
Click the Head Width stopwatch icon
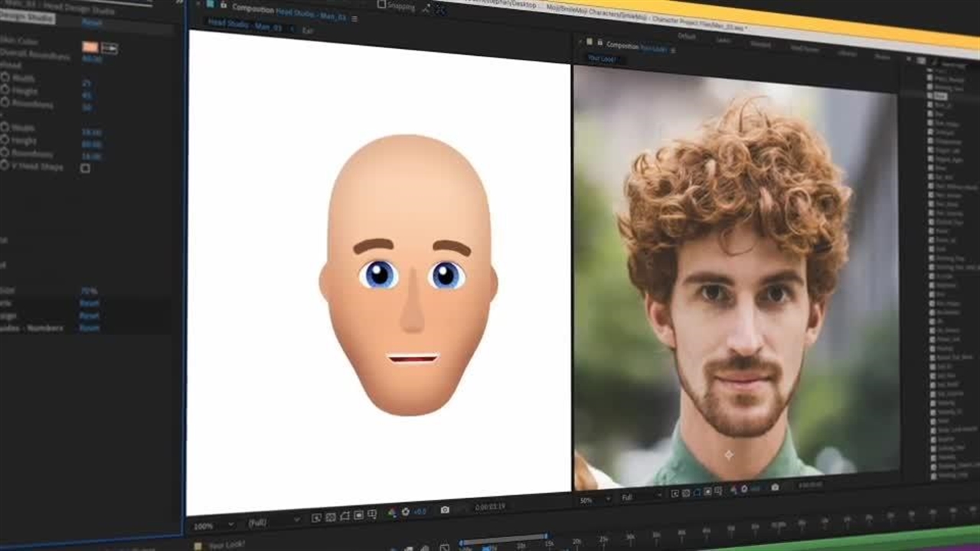(x=5, y=78)
